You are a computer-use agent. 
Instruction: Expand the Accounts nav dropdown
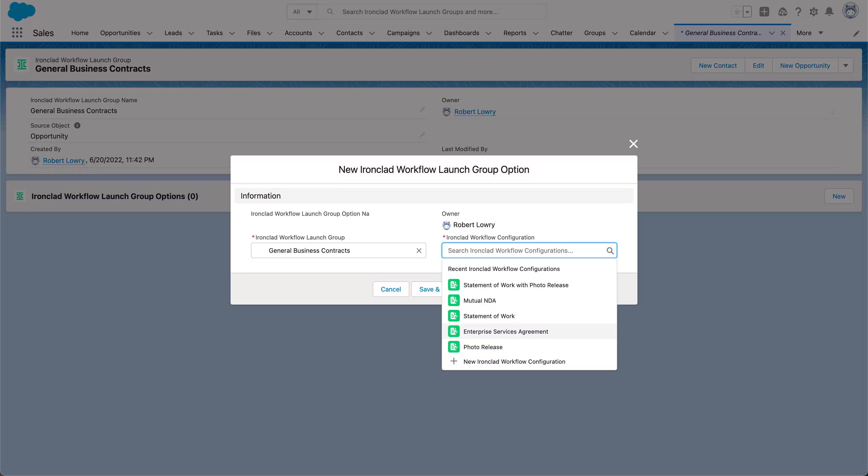[321, 33]
